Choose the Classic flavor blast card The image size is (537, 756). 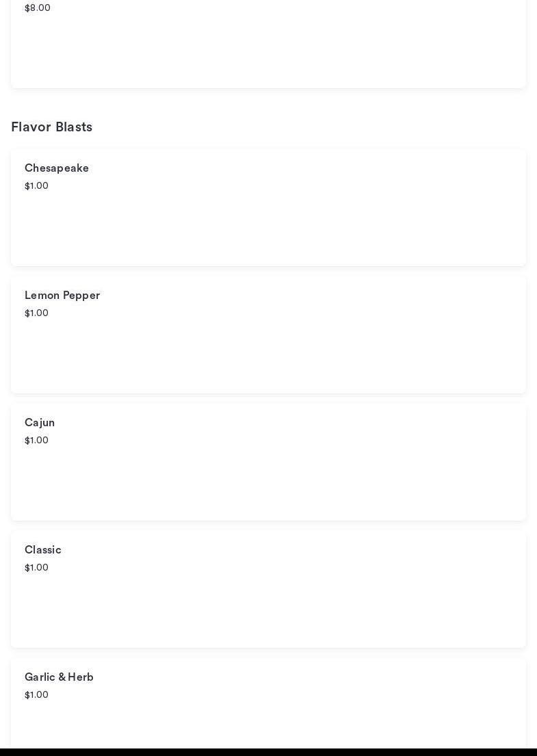(268, 589)
